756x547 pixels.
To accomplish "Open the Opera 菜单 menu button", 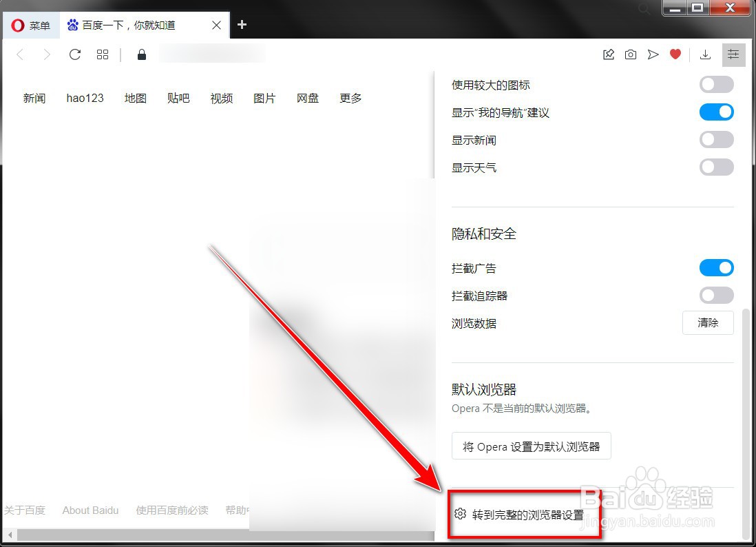I will (x=31, y=25).
